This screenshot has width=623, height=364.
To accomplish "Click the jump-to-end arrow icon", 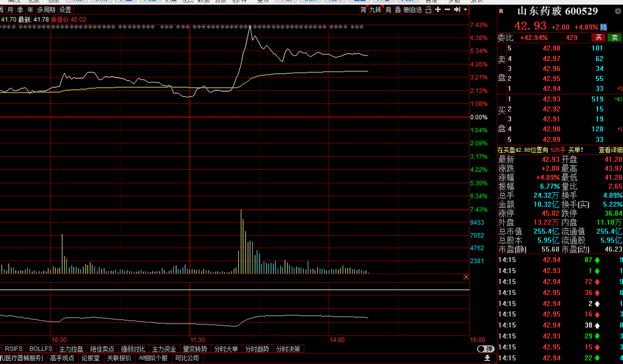I will tap(457, 10).
